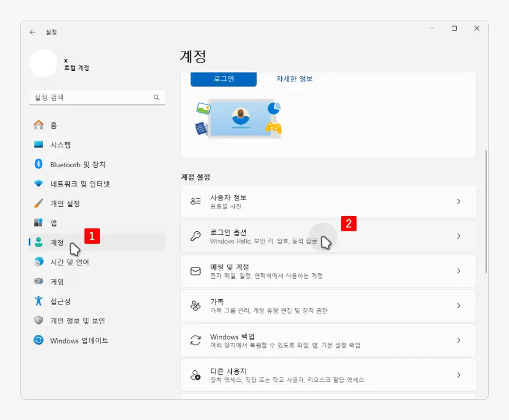Select 게임 category in sidebar
509x420 pixels.
click(97, 281)
